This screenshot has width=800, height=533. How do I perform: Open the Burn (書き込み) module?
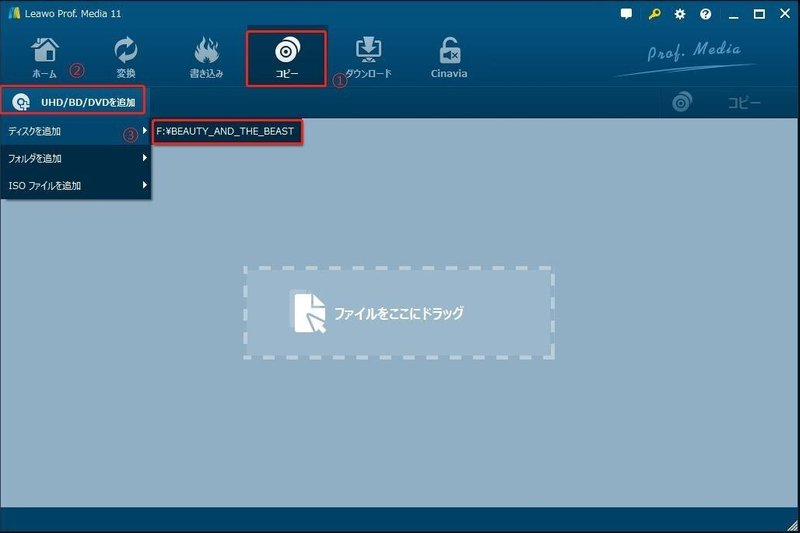point(207,58)
